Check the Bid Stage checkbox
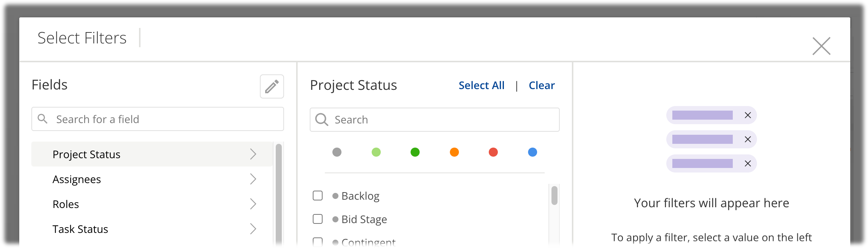868x248 pixels. pyautogui.click(x=318, y=219)
